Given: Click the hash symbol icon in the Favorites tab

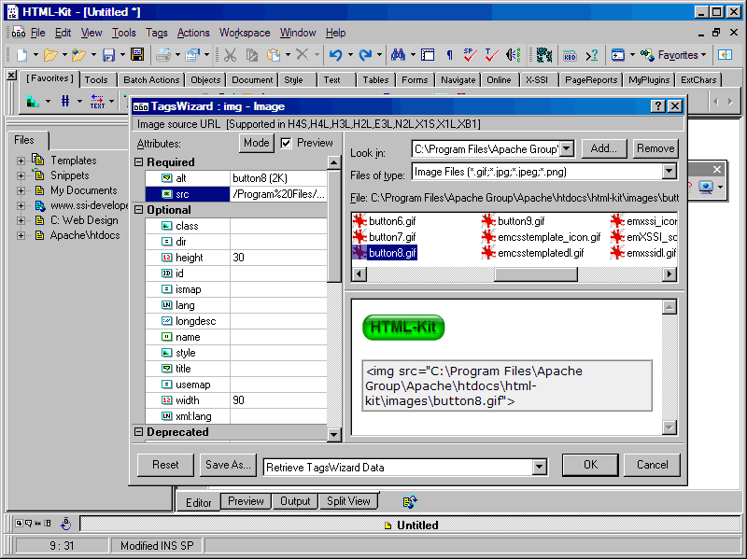Looking at the screenshot, I should (65, 101).
